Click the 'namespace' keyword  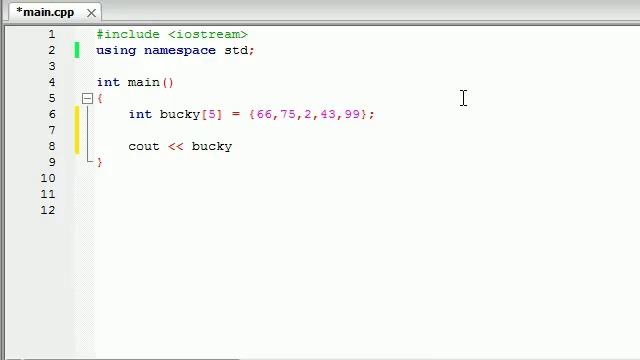[x=180, y=51]
